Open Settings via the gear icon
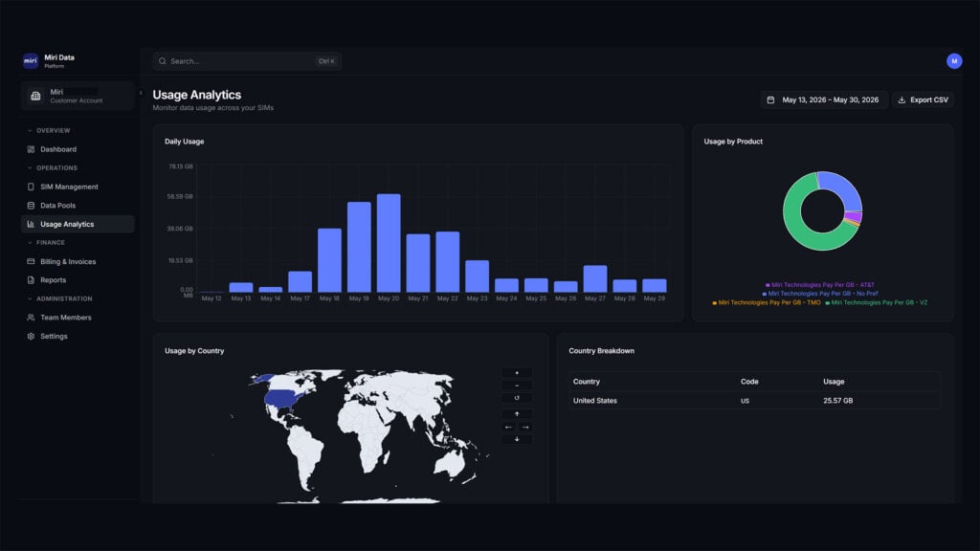Image resolution: width=980 pixels, height=551 pixels. pyautogui.click(x=31, y=336)
